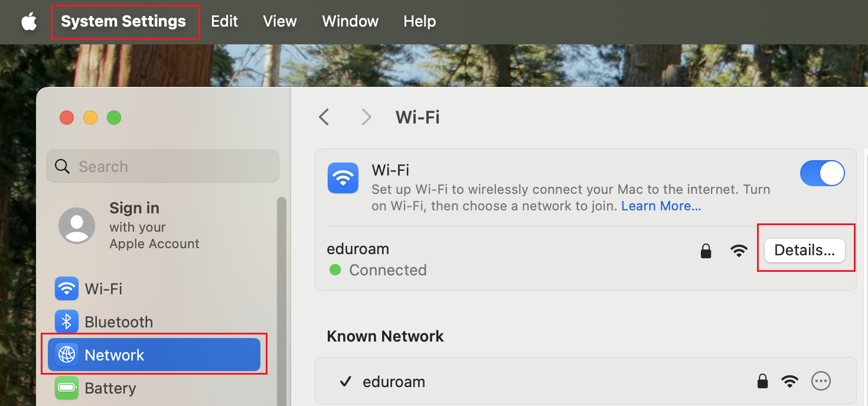Go back using the left chevron
The image size is (868, 406).
pyautogui.click(x=324, y=117)
